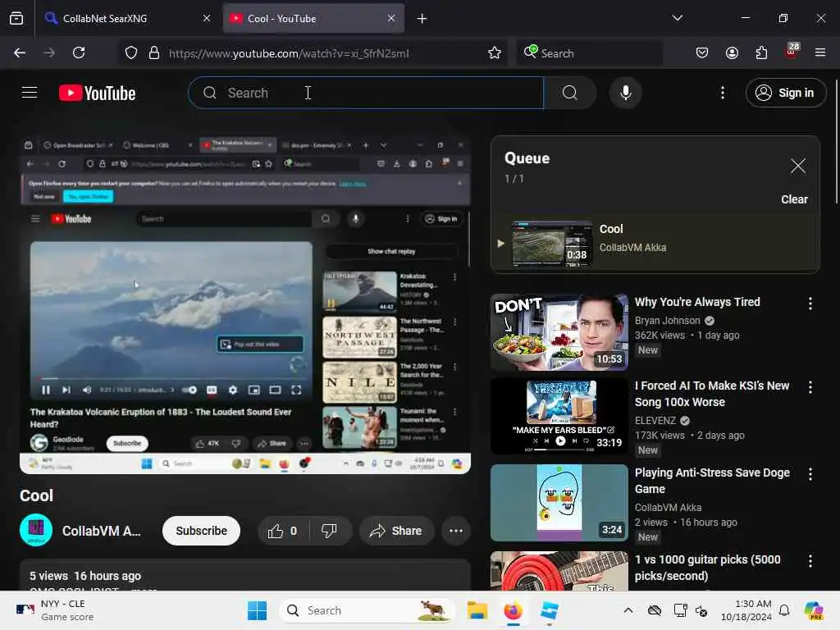Clear the queue
The width and height of the screenshot is (840, 630).
pyautogui.click(x=794, y=199)
